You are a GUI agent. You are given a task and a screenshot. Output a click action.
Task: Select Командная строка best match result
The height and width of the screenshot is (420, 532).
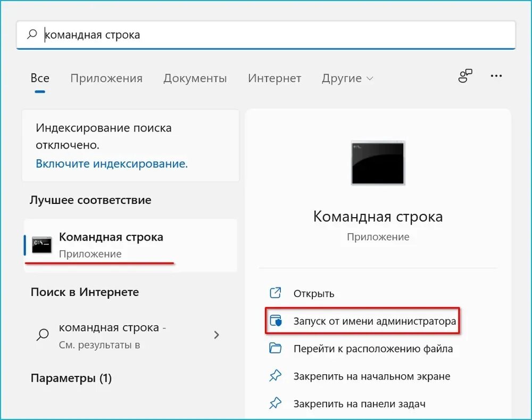(x=130, y=245)
